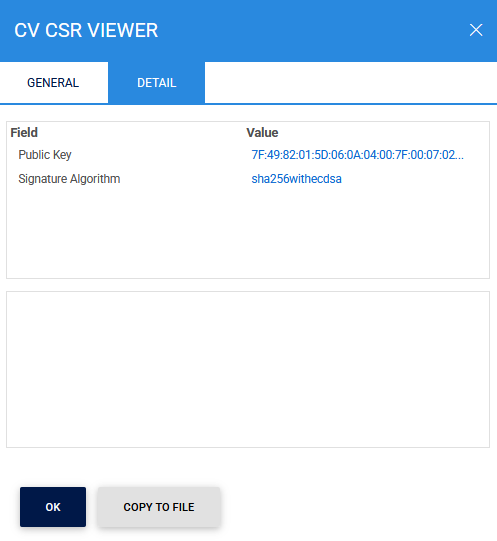497x541 pixels.
Task: Click inside the empty lower details box
Action: pyautogui.click(x=248, y=370)
